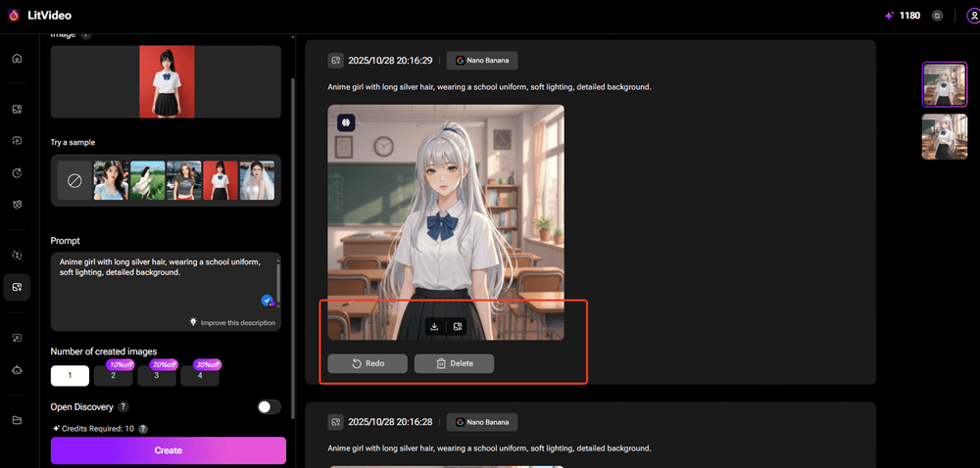Viewport: 980px width, 468px height.
Task: Click the Credits Required: 10 text
Action: click(x=98, y=429)
